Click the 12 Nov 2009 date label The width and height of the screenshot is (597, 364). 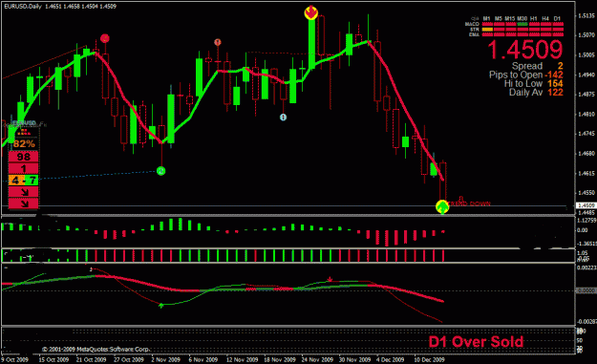(x=243, y=359)
